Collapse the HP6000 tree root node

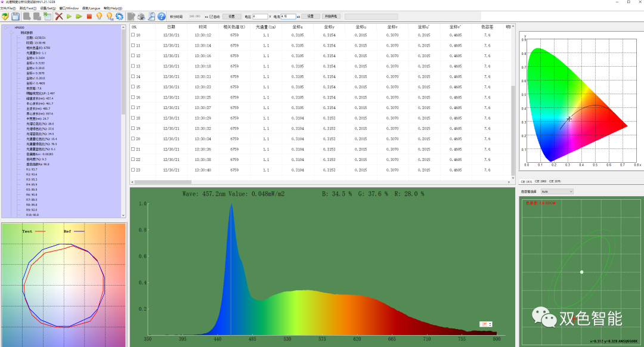click(6, 27)
